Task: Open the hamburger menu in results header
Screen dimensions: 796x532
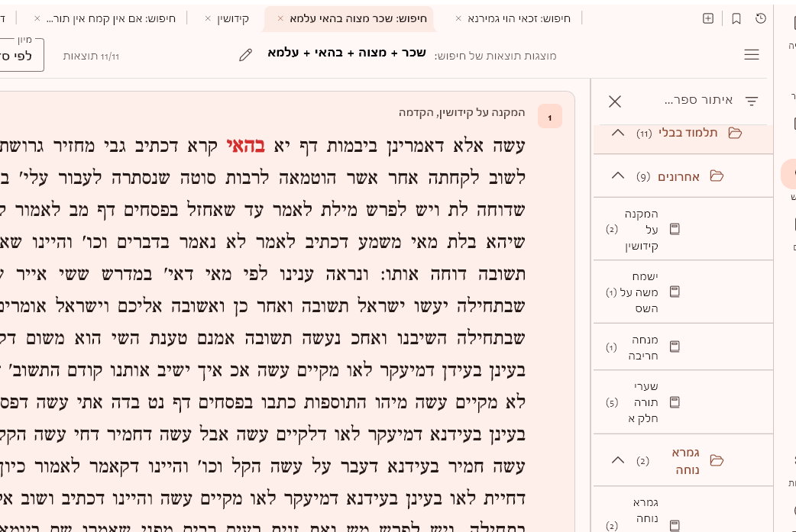Action: coord(751,54)
